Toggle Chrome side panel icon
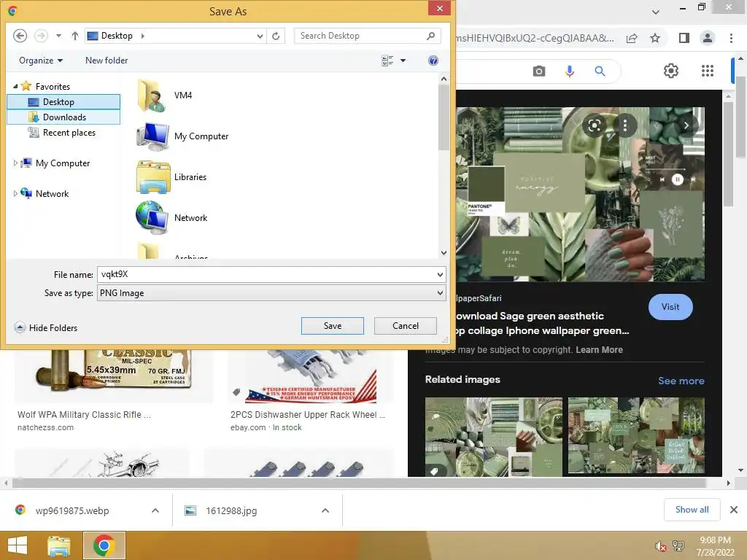This screenshot has height=560, width=747. 684,38
